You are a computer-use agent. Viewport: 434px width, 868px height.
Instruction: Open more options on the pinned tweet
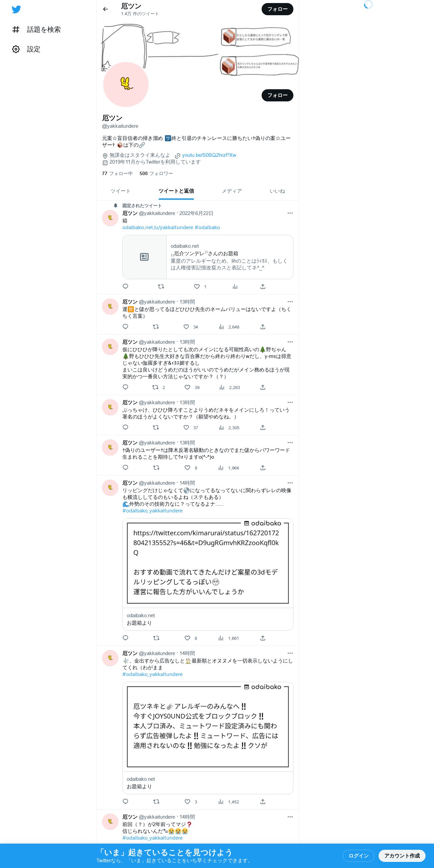click(290, 213)
